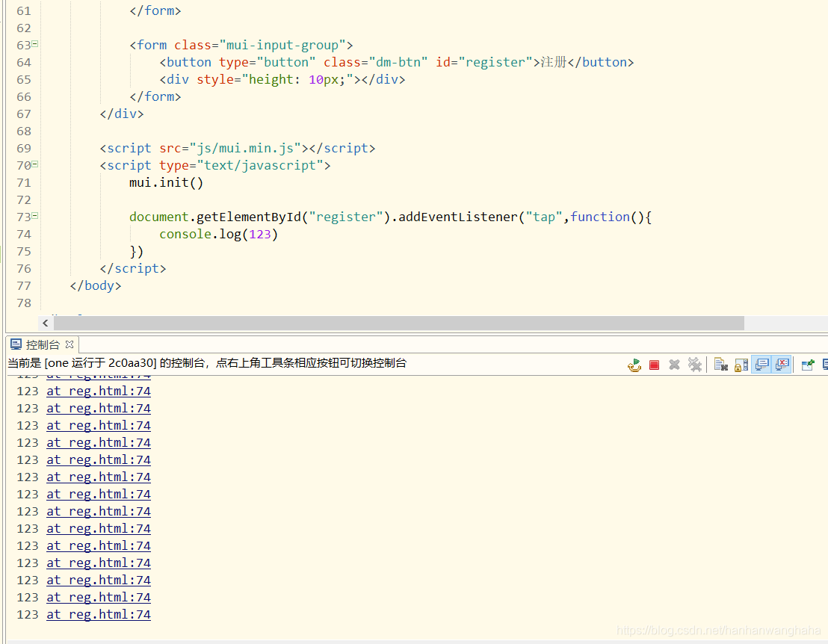Click the "mui-input-group" class string
The image size is (828, 644).
click(282, 45)
